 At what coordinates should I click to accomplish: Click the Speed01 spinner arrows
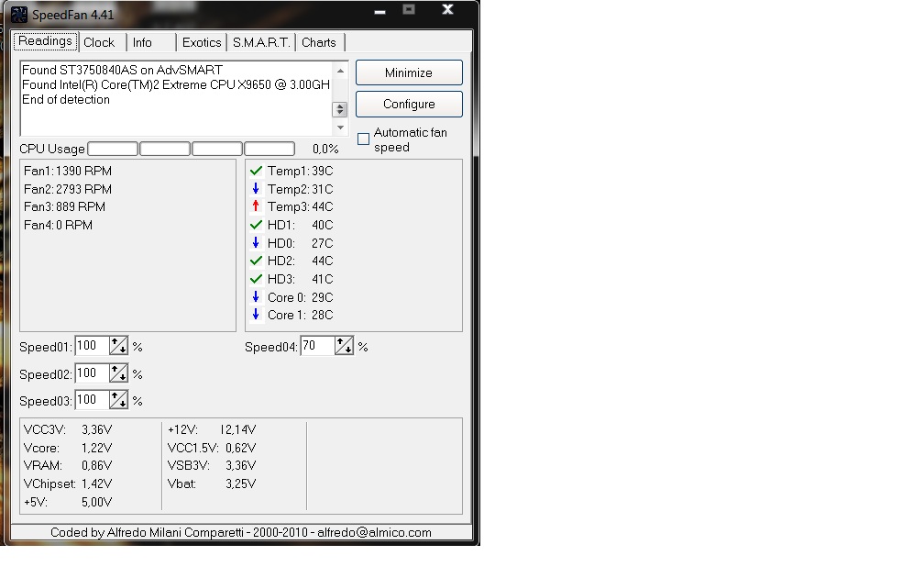pyautogui.click(x=118, y=346)
